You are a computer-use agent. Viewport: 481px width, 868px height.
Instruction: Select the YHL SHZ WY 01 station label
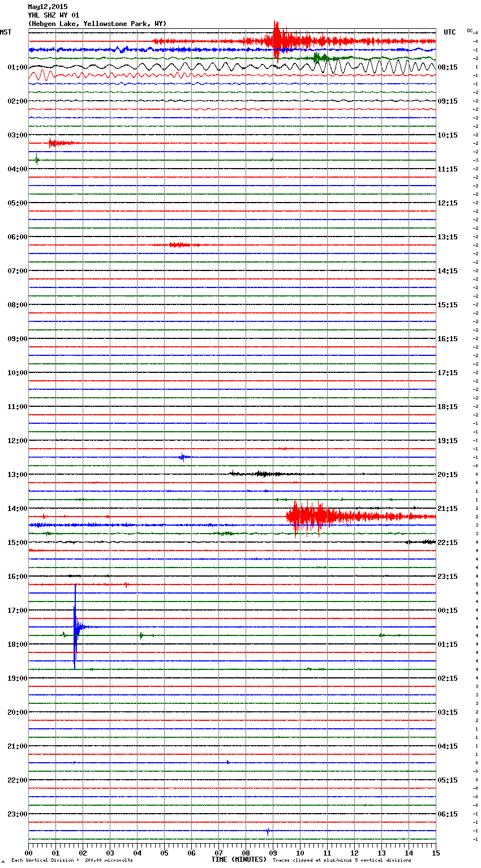coord(54,15)
